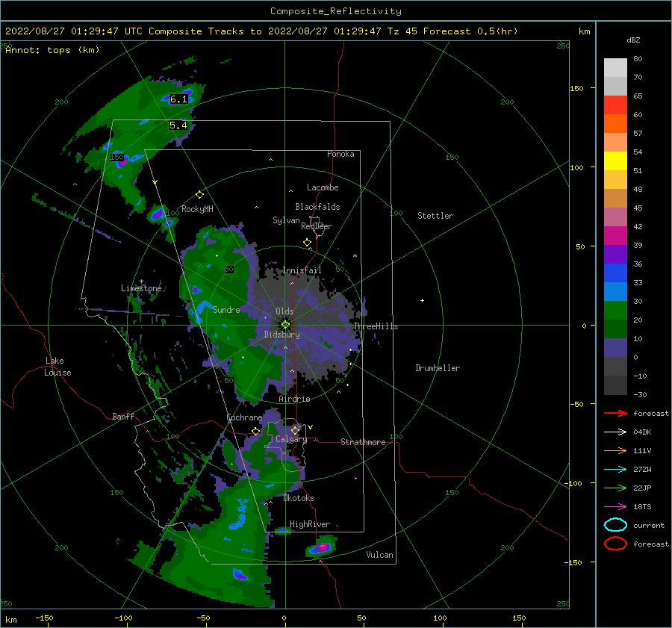Screen dimensions: 672x628
Task: Click the storm top label 5.4
Action: click(178, 125)
